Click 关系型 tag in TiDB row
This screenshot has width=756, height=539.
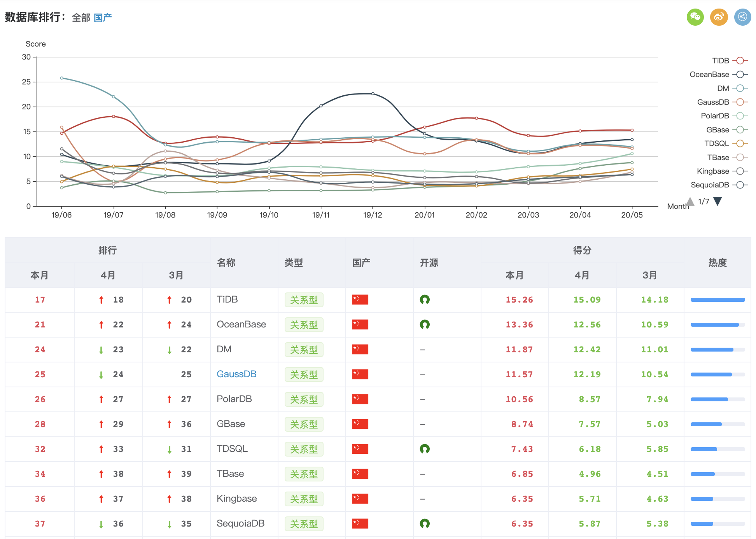[304, 300]
